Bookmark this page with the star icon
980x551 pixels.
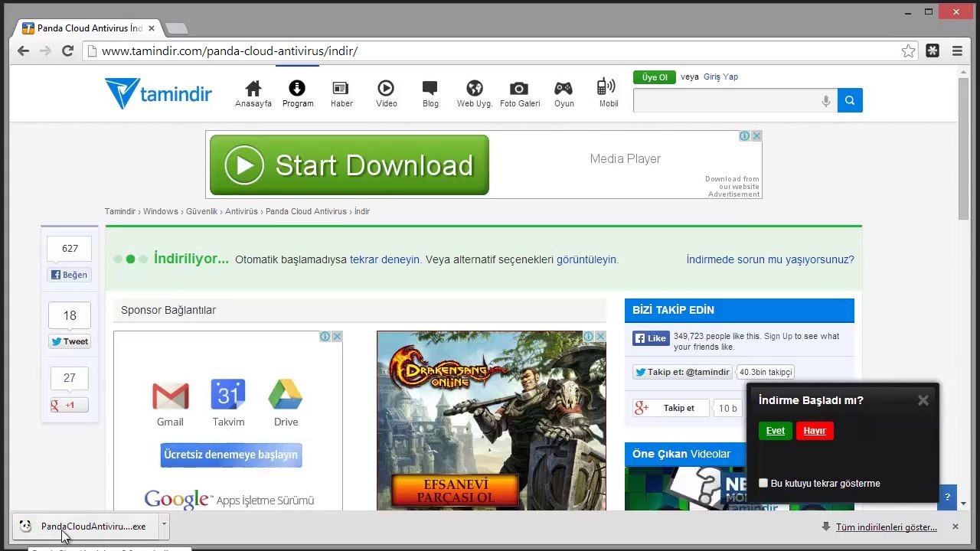[908, 51]
